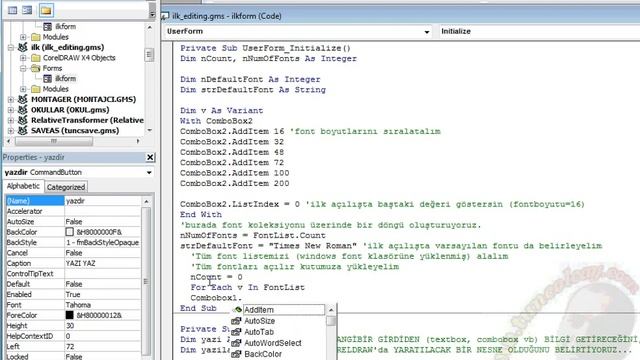Select SAVEAS (tuncsave.gms) in project tree
Viewport: 640px width, 360px height.
point(75,131)
